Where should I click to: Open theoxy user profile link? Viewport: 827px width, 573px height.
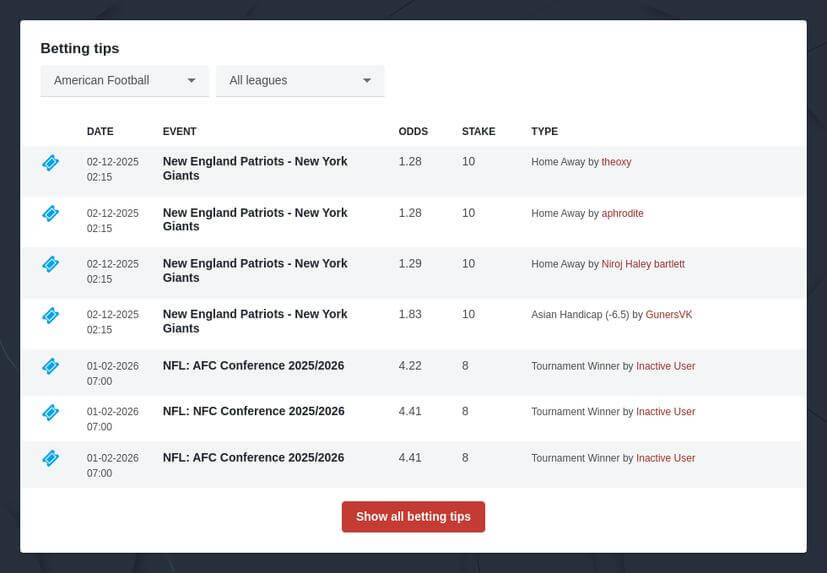point(616,162)
